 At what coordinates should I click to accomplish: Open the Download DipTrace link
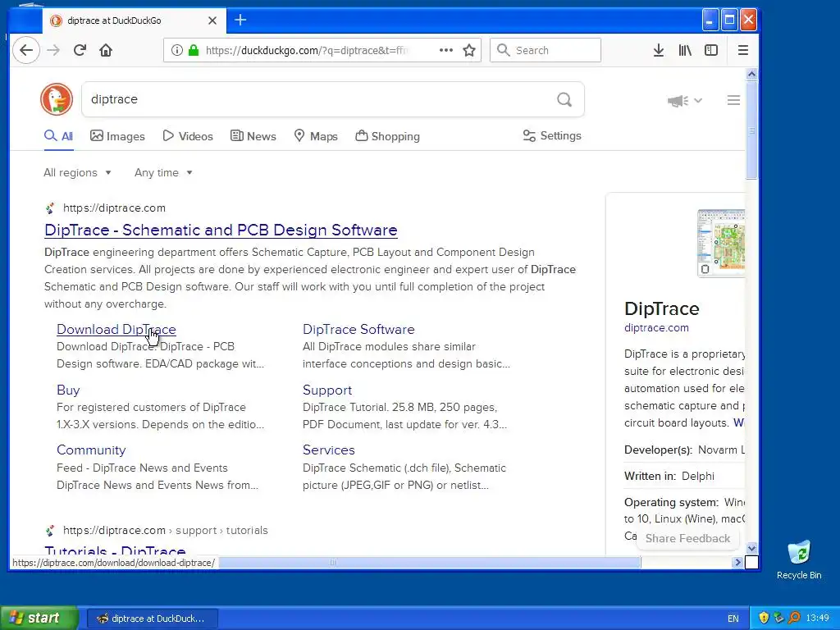[116, 330]
